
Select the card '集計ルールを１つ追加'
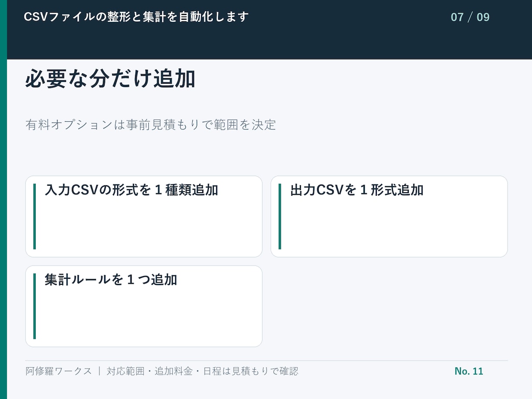click(144, 306)
